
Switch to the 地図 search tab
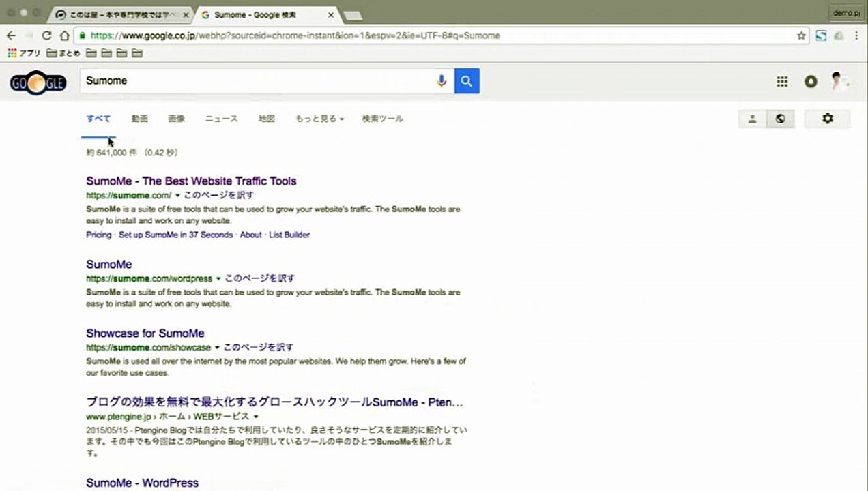tap(267, 119)
